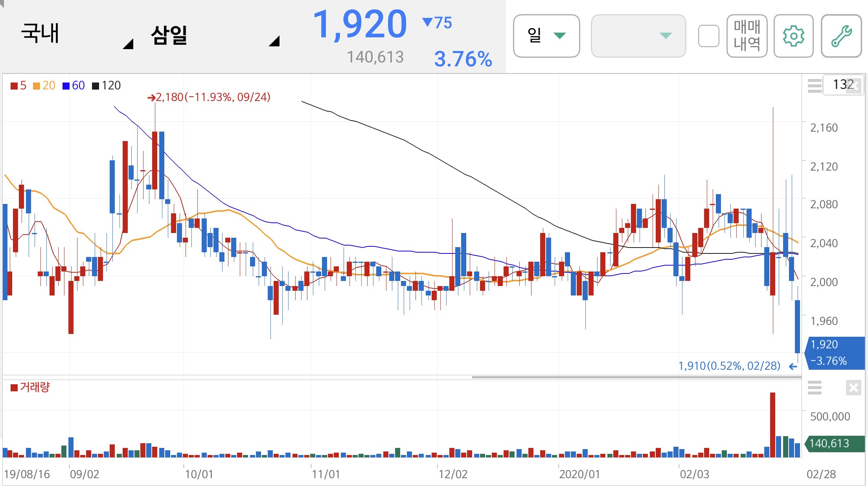
Task: Click the 02/03 date label
Action: point(695,474)
